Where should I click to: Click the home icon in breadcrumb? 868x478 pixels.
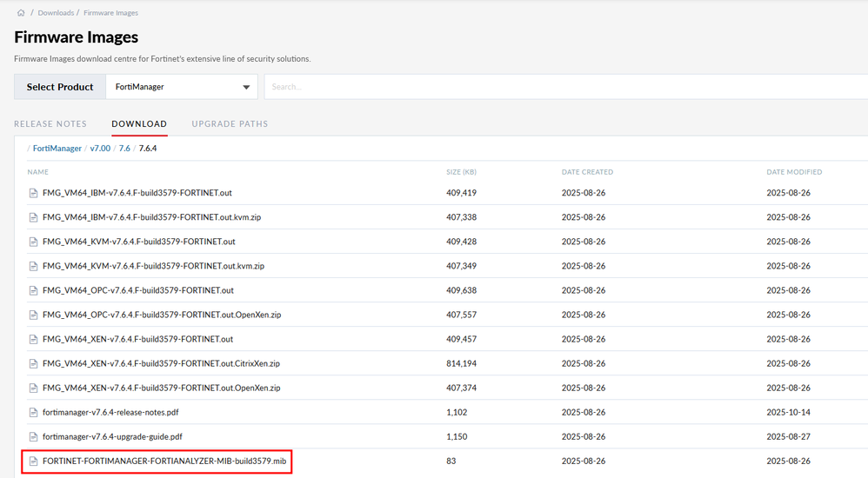21,13
